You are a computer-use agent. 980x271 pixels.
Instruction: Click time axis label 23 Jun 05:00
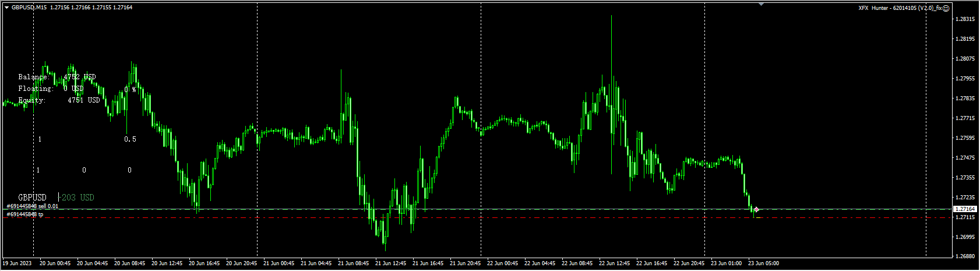764,263
